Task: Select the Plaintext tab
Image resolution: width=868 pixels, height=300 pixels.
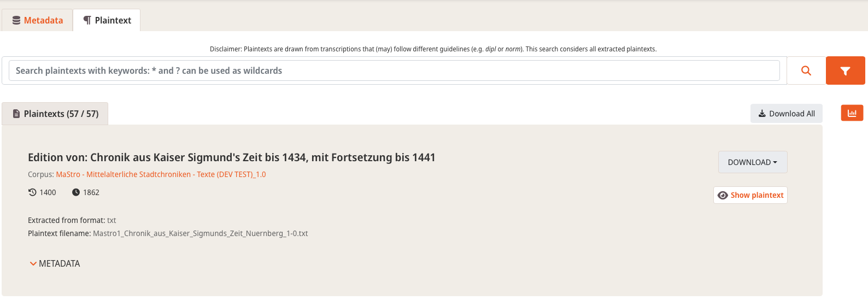Action: click(107, 20)
